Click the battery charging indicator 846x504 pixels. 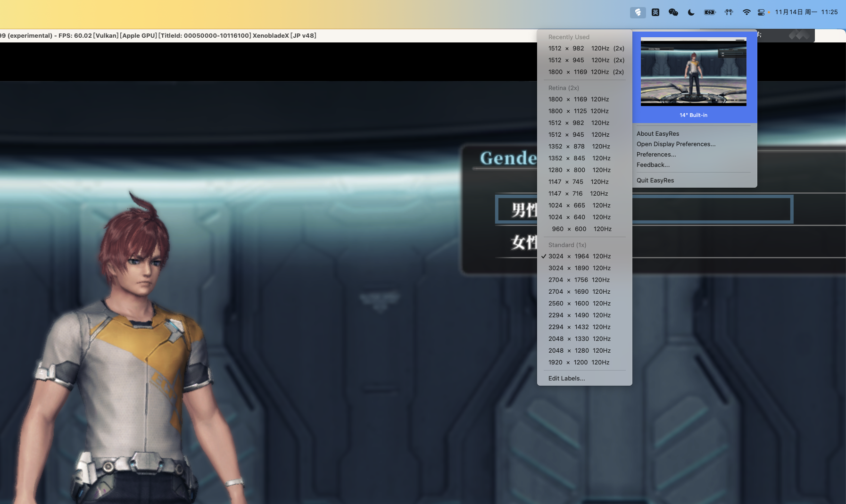click(709, 12)
